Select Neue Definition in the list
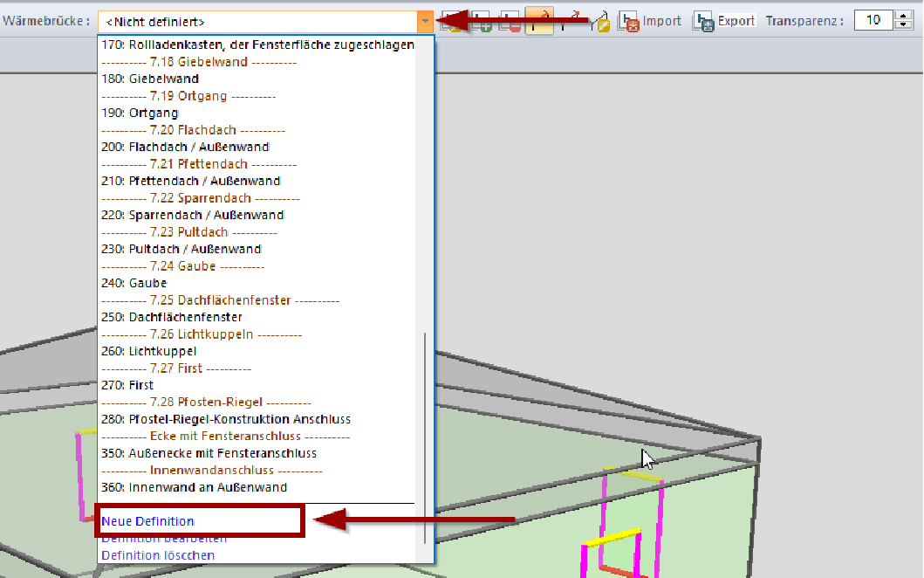Viewport: 924px width, 578px height. 147,521
